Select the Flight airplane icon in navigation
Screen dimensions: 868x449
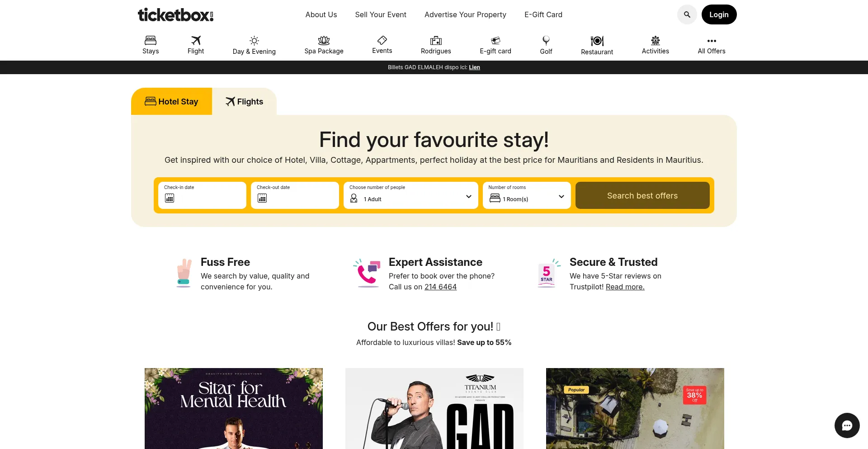[196, 40]
